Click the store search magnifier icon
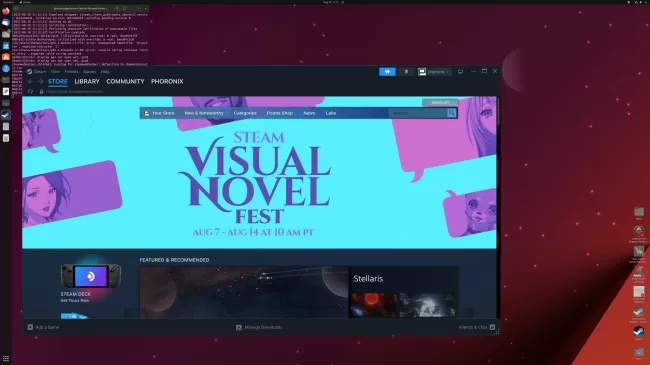The image size is (650, 365). pos(451,113)
